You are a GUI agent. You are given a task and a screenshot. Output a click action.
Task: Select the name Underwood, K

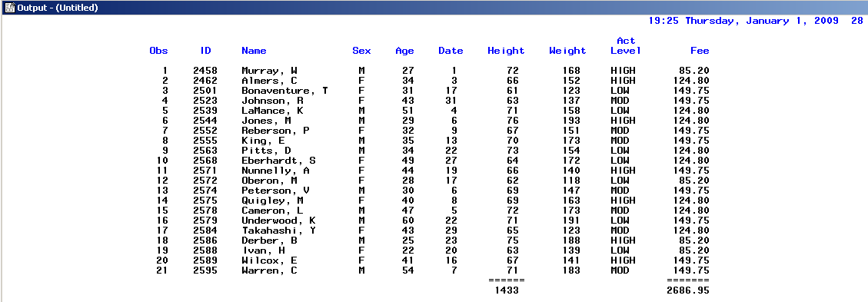click(x=278, y=220)
